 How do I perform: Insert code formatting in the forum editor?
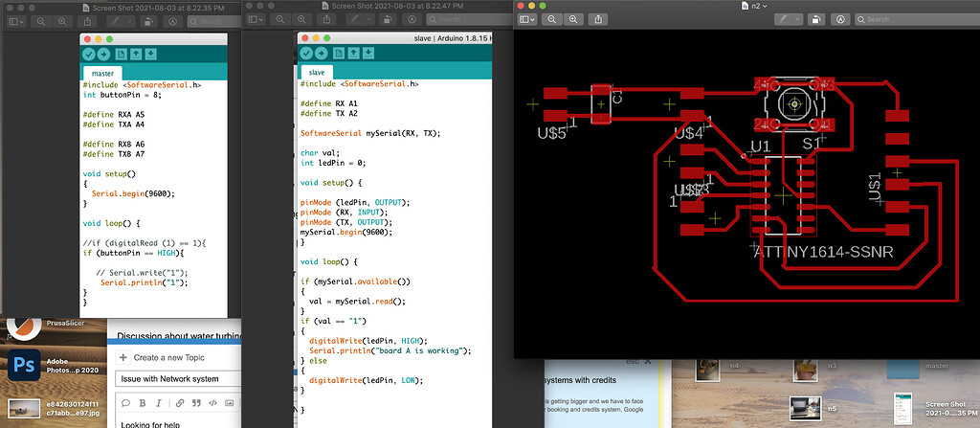pos(212,403)
